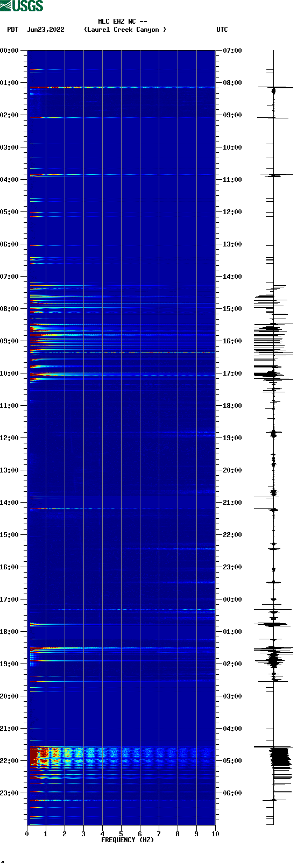
Task: Select the date 'Jun23,2022'
Action: pos(46,30)
